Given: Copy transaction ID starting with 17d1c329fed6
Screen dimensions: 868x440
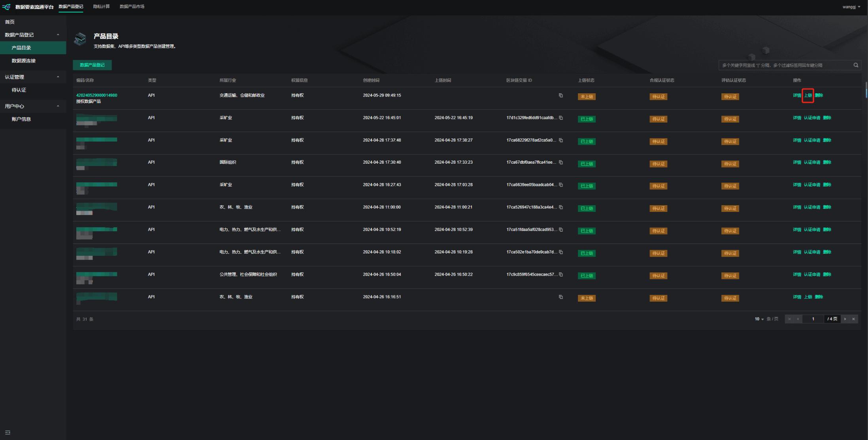Looking at the screenshot, I should click(x=560, y=118).
